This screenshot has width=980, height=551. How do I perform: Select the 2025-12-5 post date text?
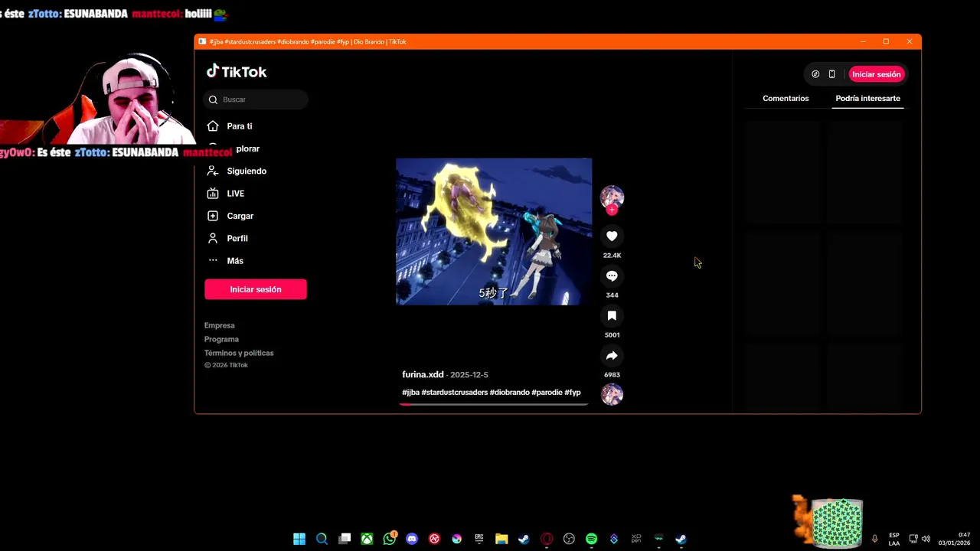coord(469,375)
